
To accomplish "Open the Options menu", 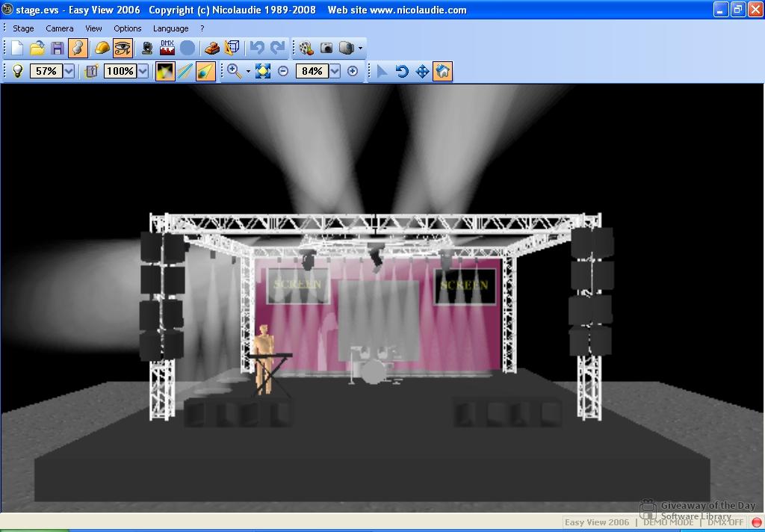I will point(127,28).
